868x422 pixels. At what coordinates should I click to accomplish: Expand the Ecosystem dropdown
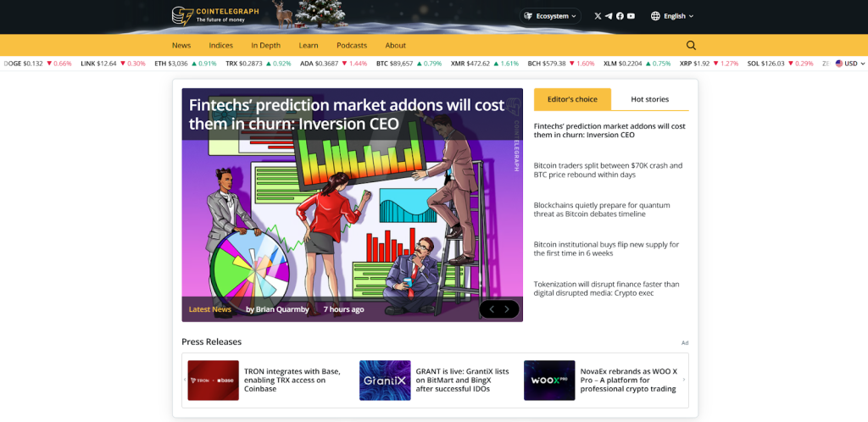coord(550,16)
